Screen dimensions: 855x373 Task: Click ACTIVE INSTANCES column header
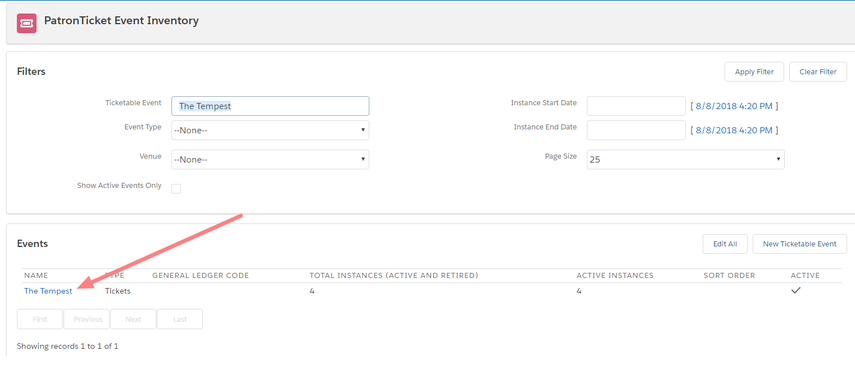point(615,275)
